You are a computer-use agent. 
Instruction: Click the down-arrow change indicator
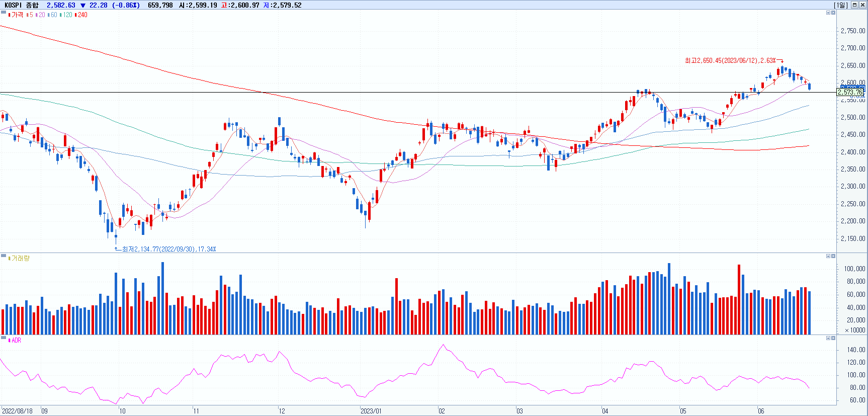tap(83, 5)
